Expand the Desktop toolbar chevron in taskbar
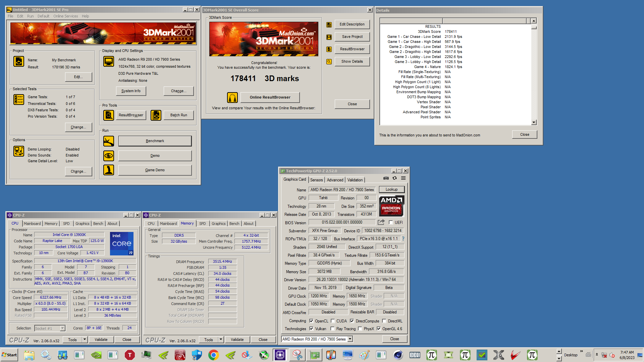Image resolution: width=644 pixels, height=362 pixels. coord(582,352)
